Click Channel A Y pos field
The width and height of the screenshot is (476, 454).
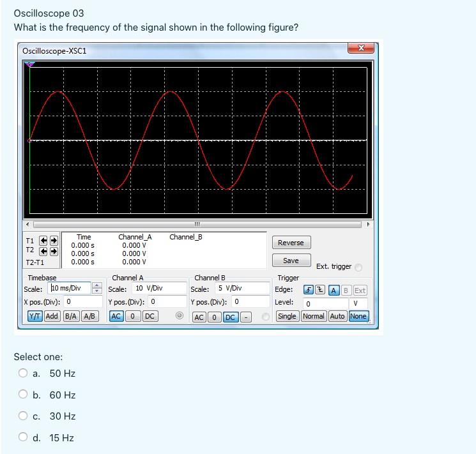click(x=167, y=301)
